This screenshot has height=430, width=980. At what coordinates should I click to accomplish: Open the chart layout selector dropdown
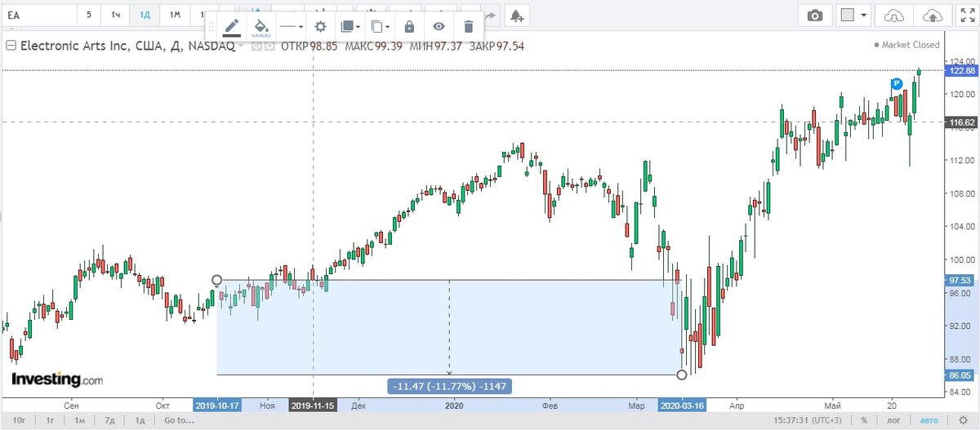click(x=854, y=15)
